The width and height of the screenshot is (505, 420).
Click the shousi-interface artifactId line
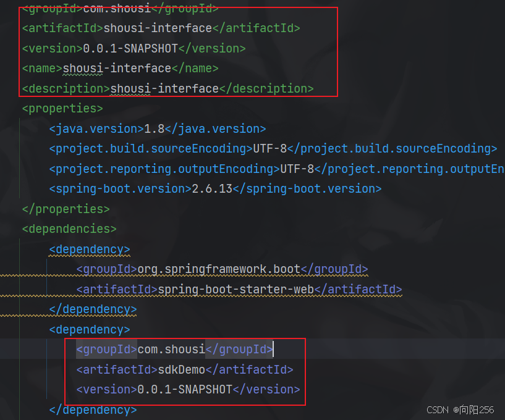coord(161,28)
